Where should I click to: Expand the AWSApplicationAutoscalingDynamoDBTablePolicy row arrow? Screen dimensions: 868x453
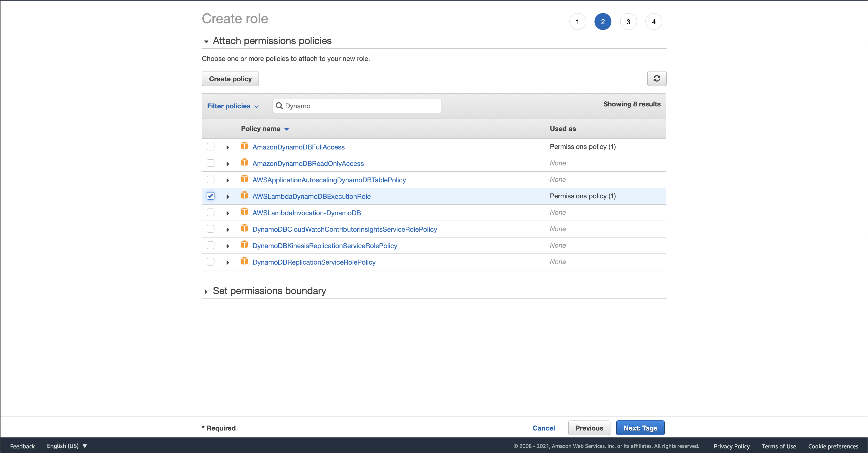(x=228, y=180)
